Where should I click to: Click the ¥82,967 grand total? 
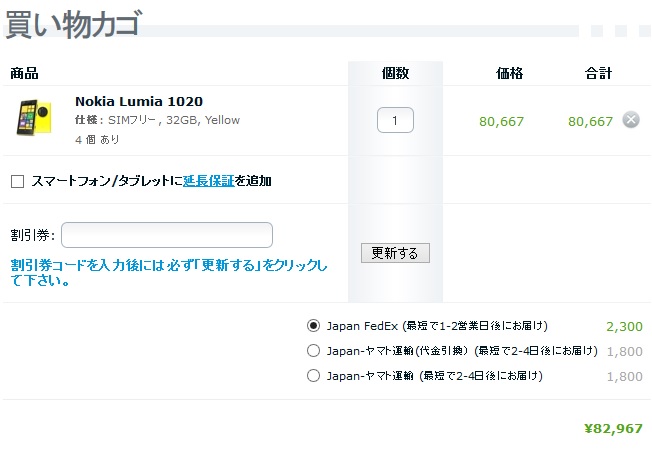pos(613,428)
